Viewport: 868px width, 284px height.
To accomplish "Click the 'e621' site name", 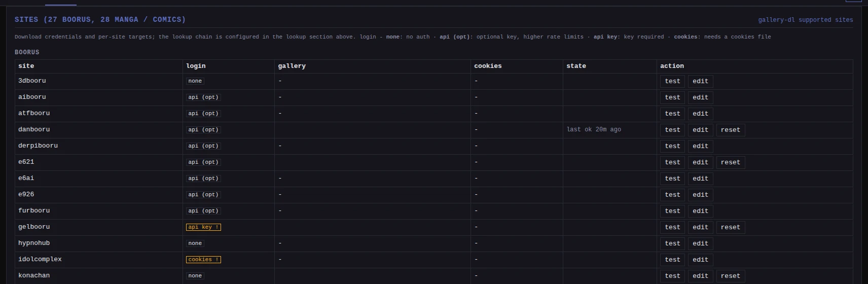I will pos(26,162).
